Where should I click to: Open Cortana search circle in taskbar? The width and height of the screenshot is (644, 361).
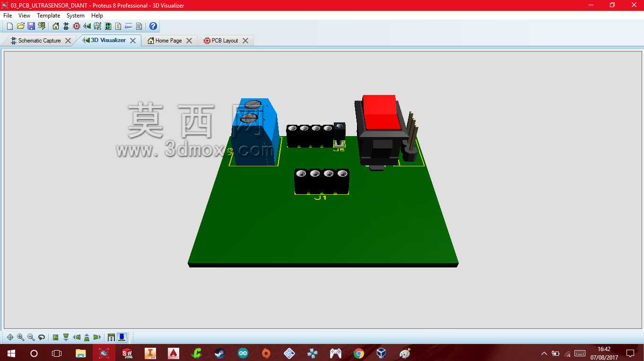pos(34,353)
